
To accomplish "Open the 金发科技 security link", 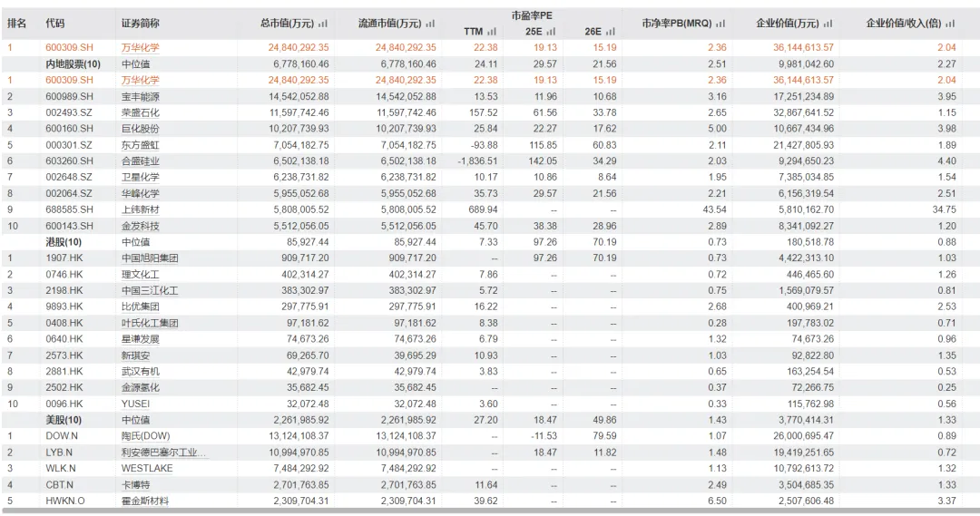I will click(x=140, y=226).
